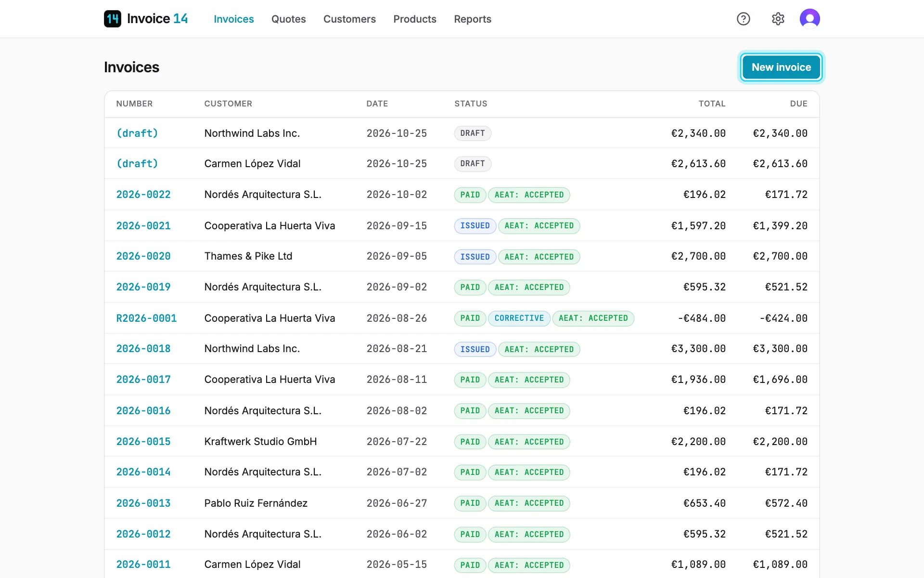Create a new invoice with New invoice button
Image resolution: width=924 pixels, height=578 pixels.
pos(781,67)
